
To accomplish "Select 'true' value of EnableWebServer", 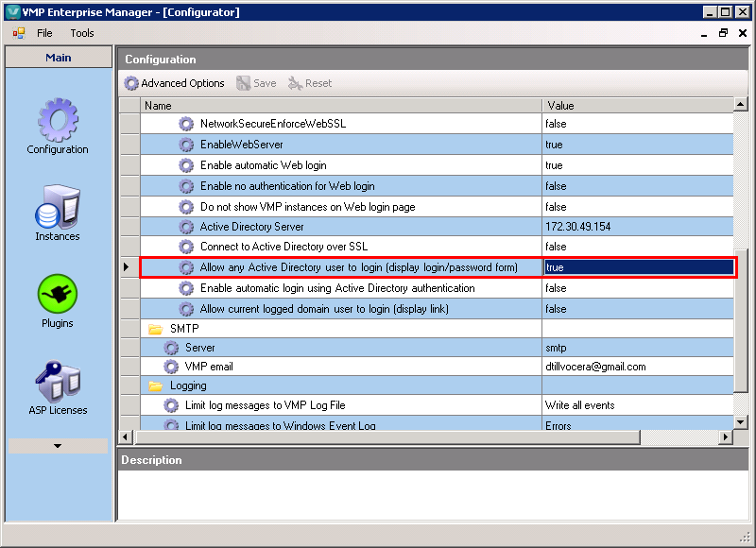I will click(x=637, y=145).
